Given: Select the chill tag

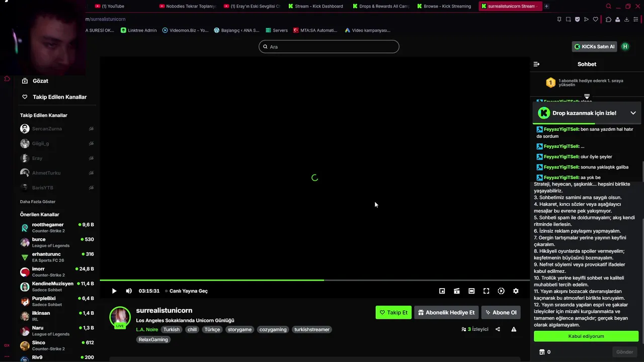Looking at the screenshot, I should click(x=192, y=330).
